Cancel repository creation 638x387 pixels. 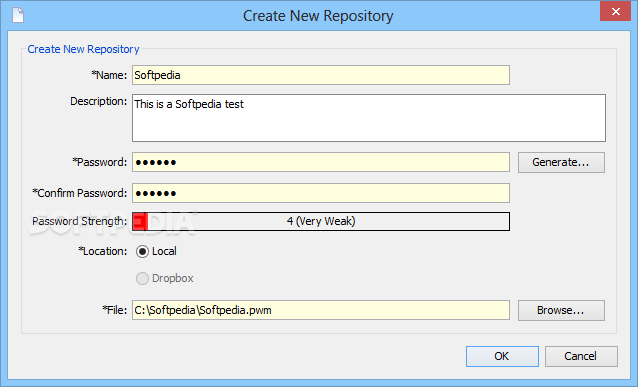click(581, 356)
